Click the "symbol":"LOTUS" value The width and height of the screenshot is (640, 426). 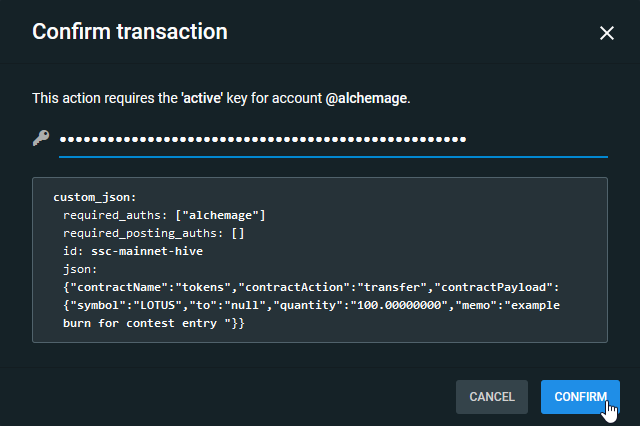(126, 305)
